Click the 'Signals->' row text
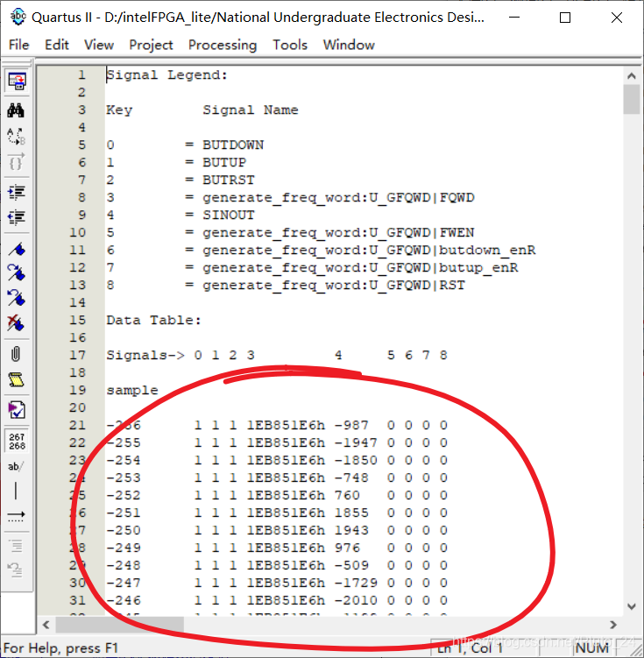The height and width of the screenshot is (658, 644). (x=145, y=356)
